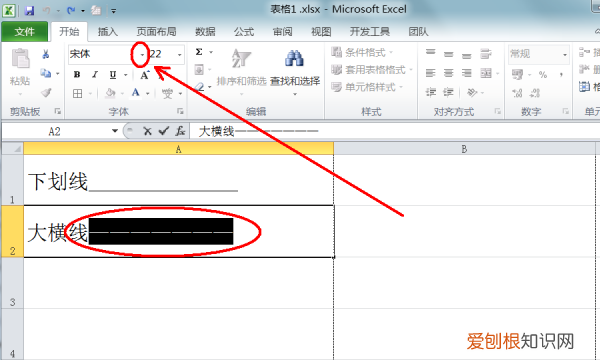Cancel the entry with X icon in formula bar
Image resolution: width=600 pixels, height=360 pixels.
pyautogui.click(x=147, y=132)
